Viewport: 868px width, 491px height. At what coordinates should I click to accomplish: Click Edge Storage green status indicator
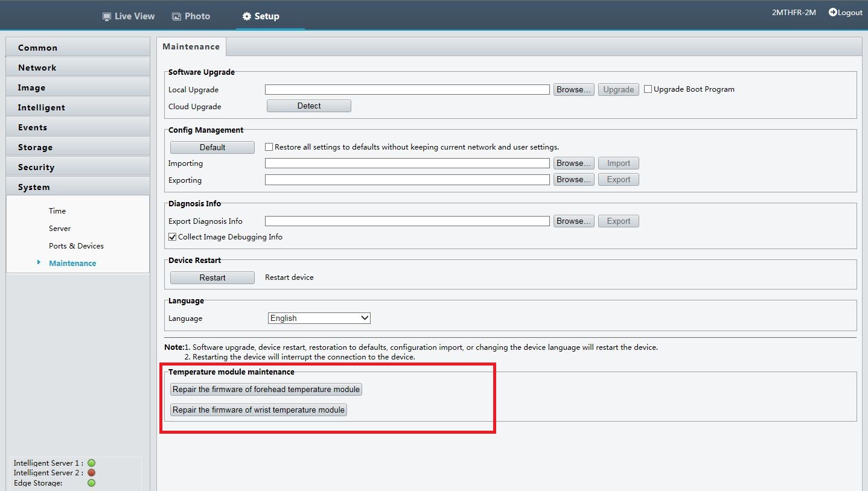tap(91, 483)
